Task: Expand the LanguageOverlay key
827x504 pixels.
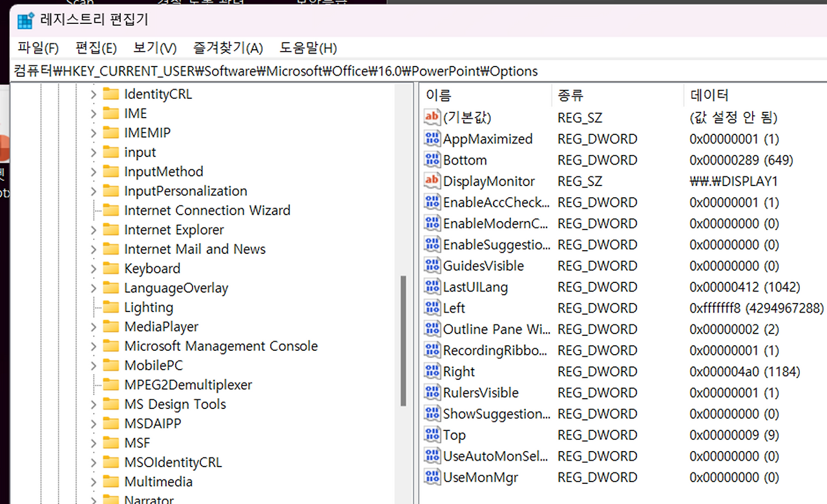Action: pyautogui.click(x=93, y=288)
